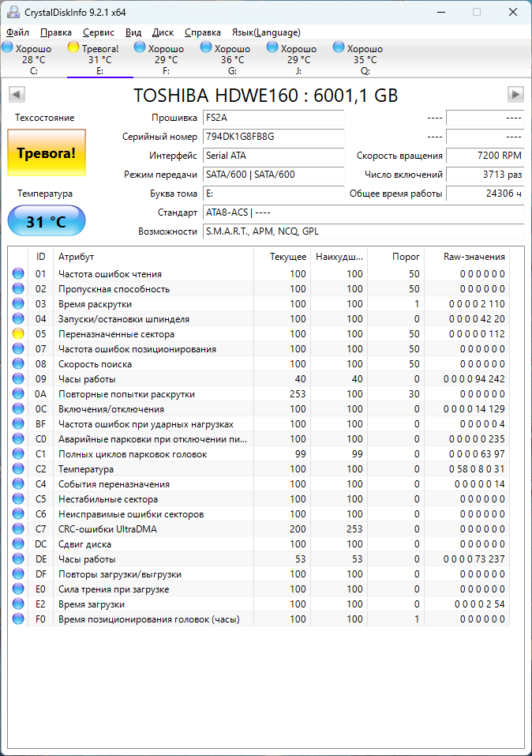This screenshot has width=532, height=756.
Task: Select disk J: at 29 °C
Action: pos(298,58)
